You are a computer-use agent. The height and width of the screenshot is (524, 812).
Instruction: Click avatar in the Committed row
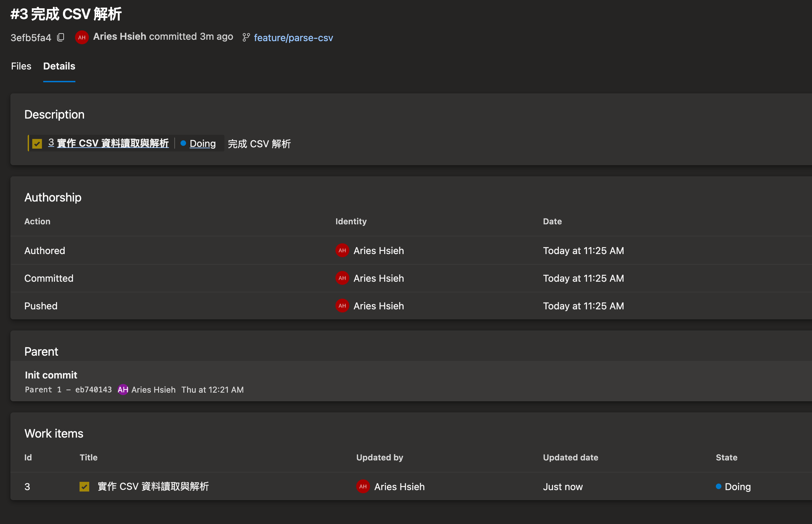coord(342,278)
